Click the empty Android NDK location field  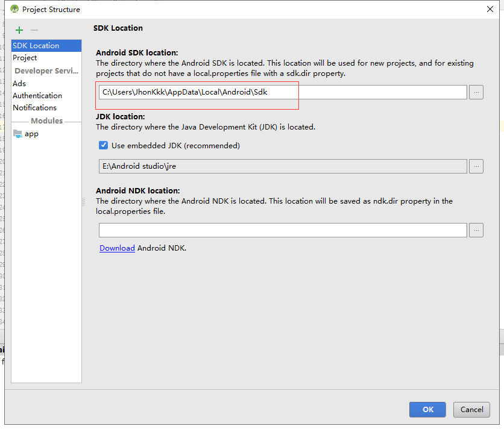tap(283, 230)
